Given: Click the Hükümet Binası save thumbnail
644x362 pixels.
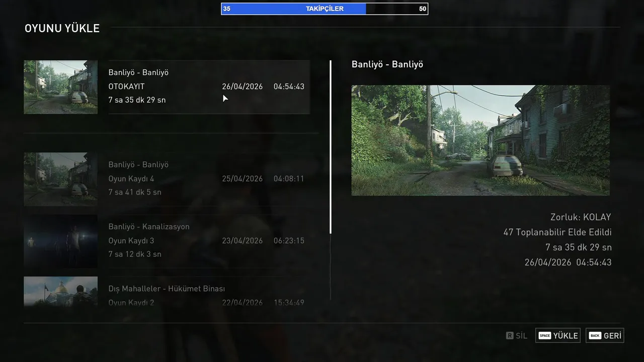Looking at the screenshot, I should (x=60, y=292).
